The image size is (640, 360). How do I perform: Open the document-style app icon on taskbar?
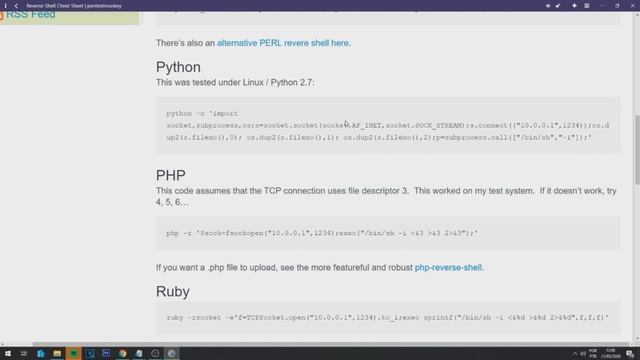pyautogui.click(x=139, y=353)
